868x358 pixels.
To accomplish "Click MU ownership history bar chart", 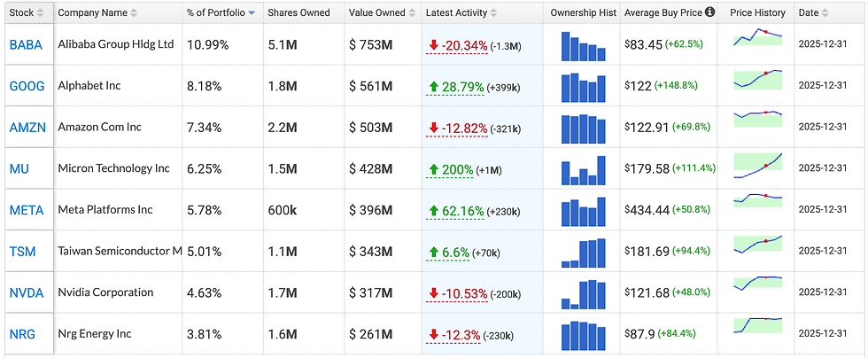I will pos(584,170).
